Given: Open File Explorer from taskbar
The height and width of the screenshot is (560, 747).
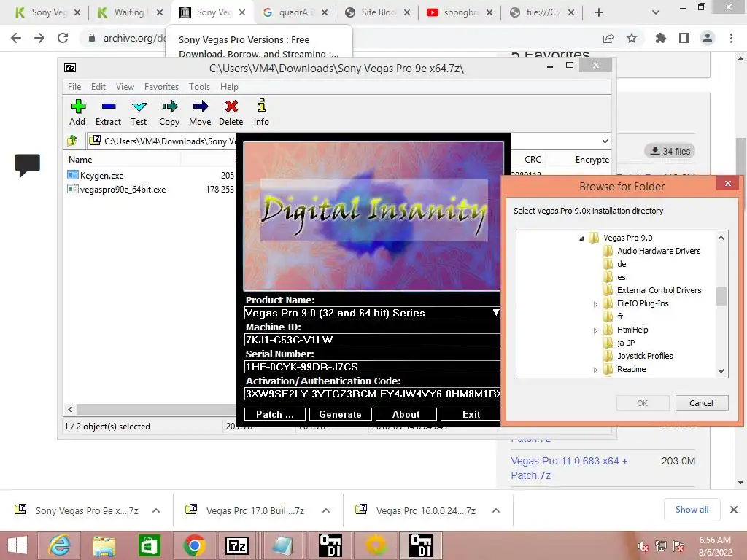Looking at the screenshot, I should (x=104, y=545).
